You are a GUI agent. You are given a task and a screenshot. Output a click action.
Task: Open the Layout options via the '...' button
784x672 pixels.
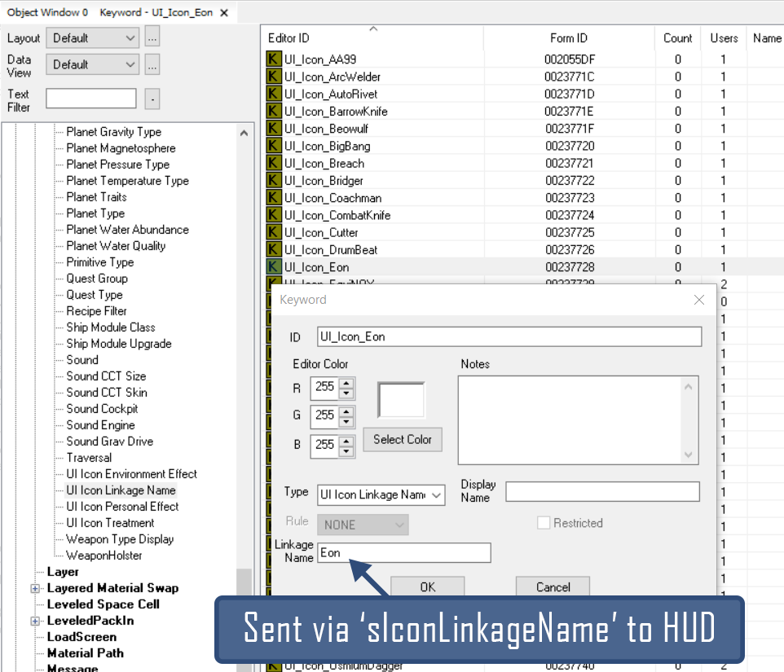[152, 38]
